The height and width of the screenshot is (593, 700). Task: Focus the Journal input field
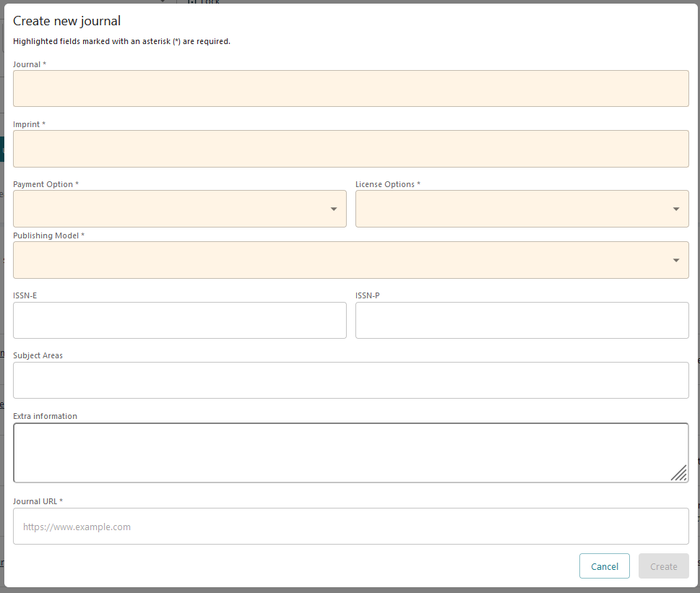350,88
